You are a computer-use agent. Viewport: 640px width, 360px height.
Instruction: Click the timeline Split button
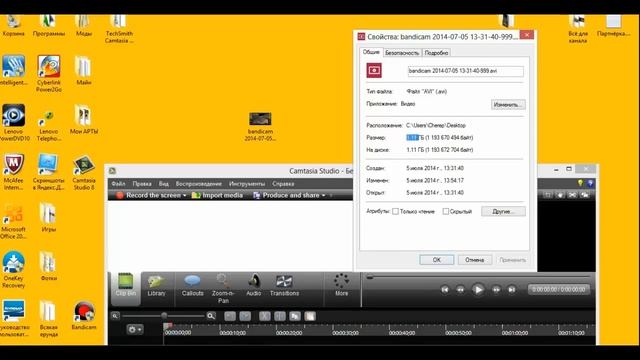(x=280, y=316)
